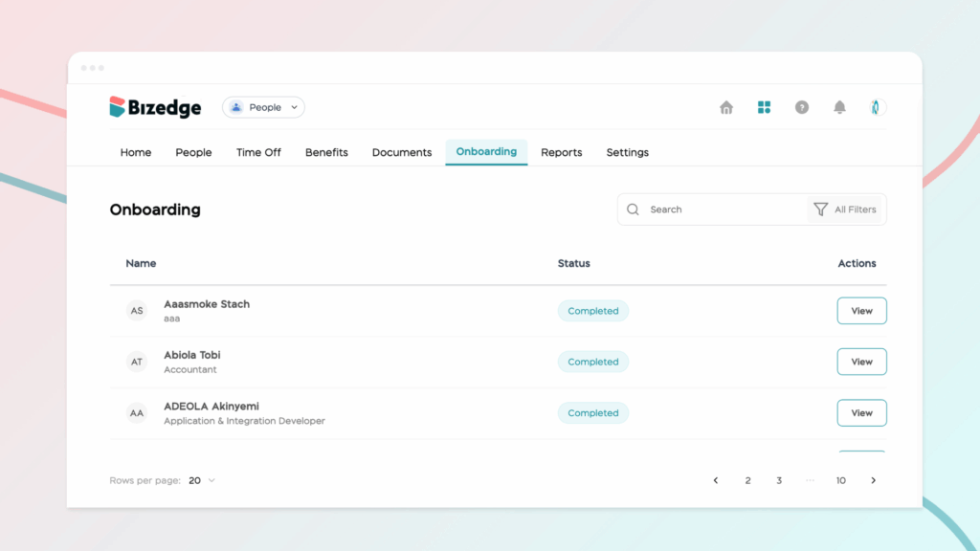
Task: Open the Rows per page dropdown
Action: click(x=202, y=480)
